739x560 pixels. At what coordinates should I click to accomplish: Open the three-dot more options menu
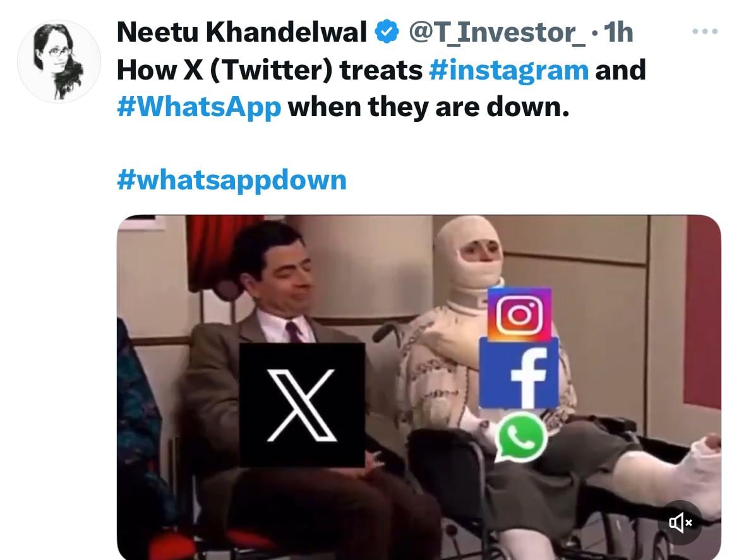705,32
